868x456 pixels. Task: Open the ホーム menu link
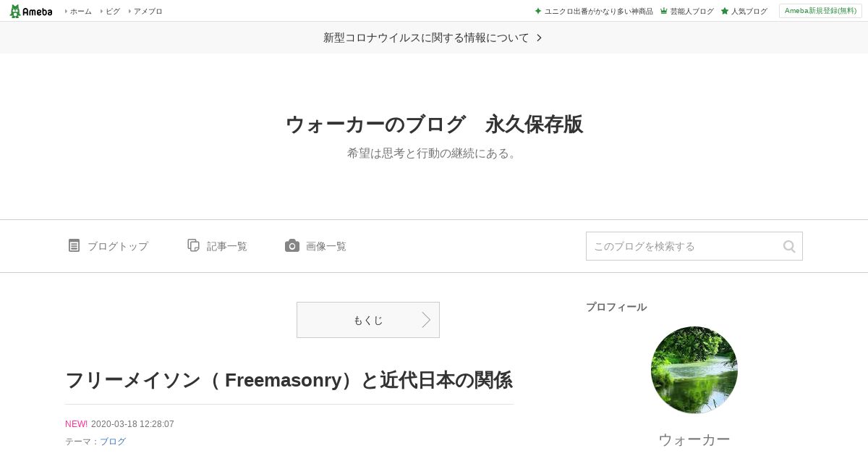[80, 11]
